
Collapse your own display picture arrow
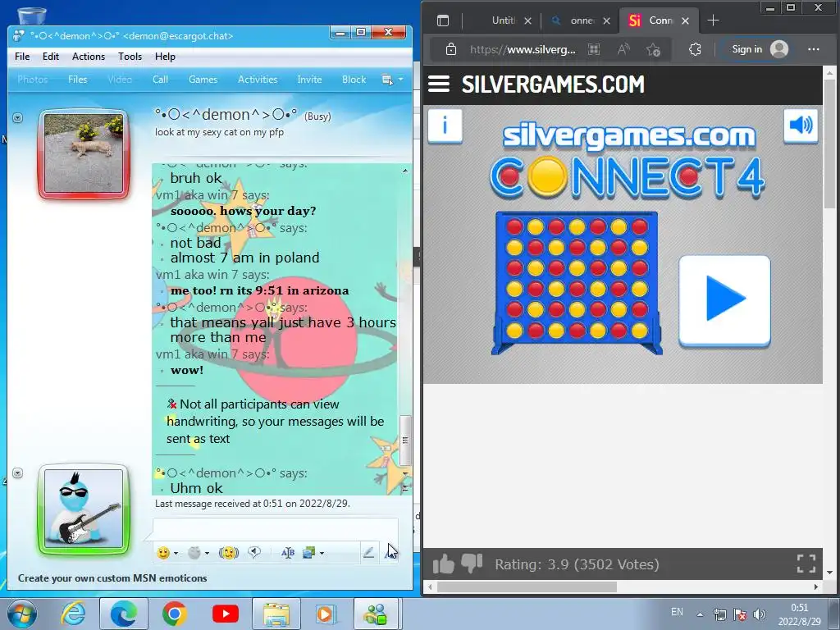(18, 473)
